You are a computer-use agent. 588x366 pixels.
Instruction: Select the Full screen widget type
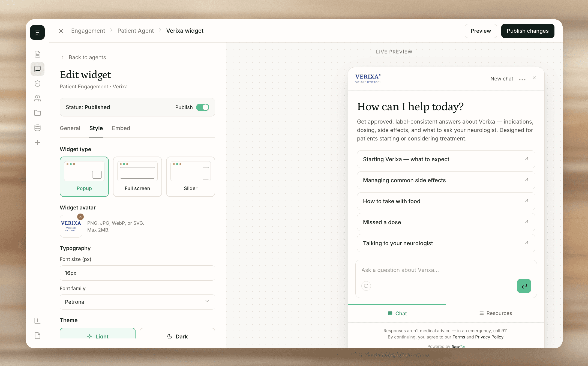click(137, 176)
